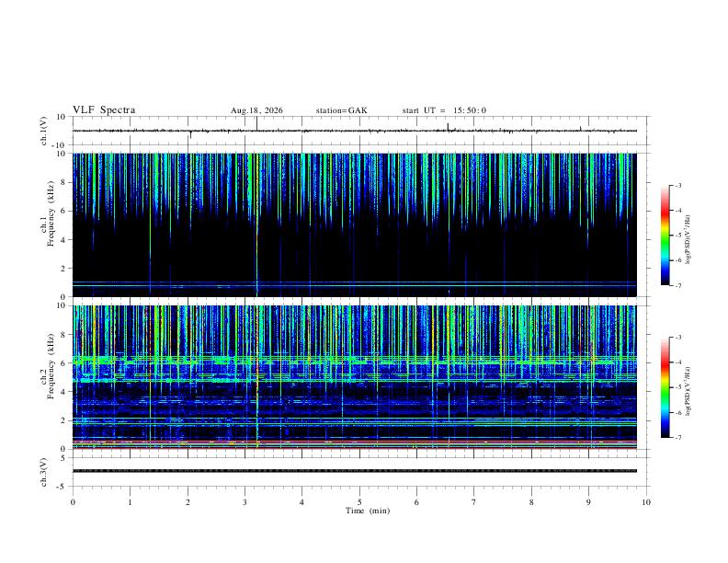This screenshot has width=728, height=563.
Task: Click the station=GAK label
Action: coord(341,110)
